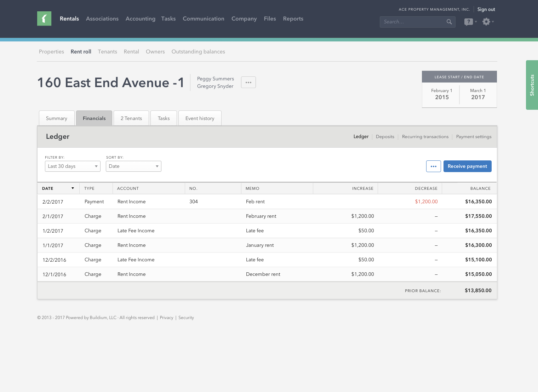Image resolution: width=538 pixels, height=392 pixels.
Task: Click the 160 East End Avenue -1 heading
Action: pos(111,83)
